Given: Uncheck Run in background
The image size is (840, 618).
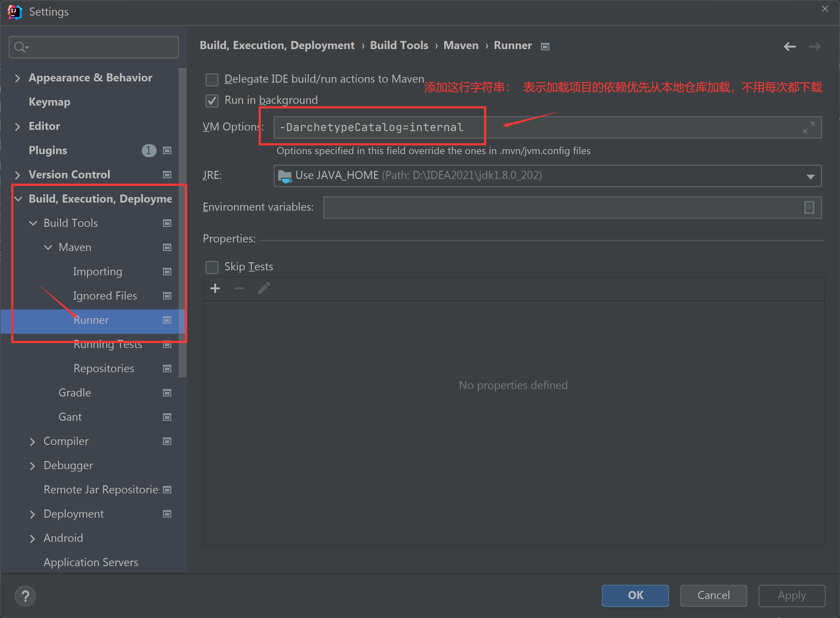Looking at the screenshot, I should coord(212,101).
